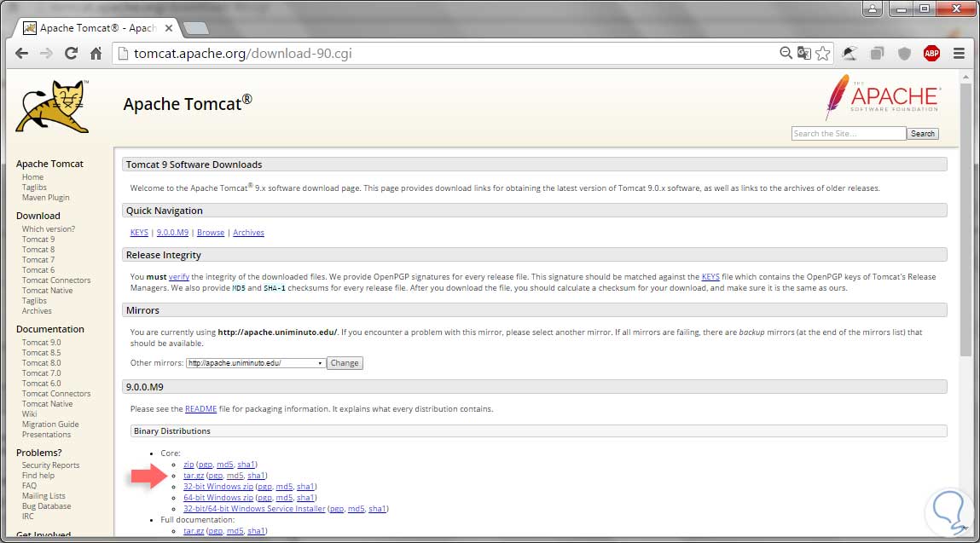980x543 pixels.
Task: Open the Chrome hamburger menu
Action: tap(959, 54)
